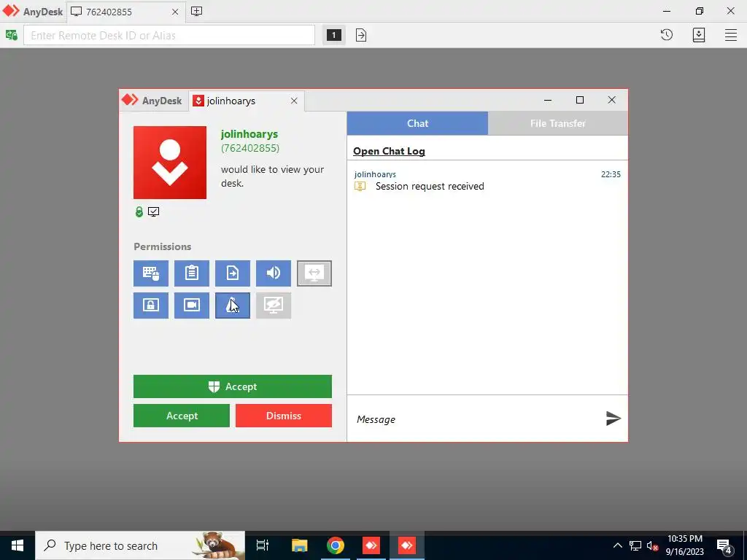Toggle keyboard and mouse control permission
747x560 pixels.
click(150, 273)
